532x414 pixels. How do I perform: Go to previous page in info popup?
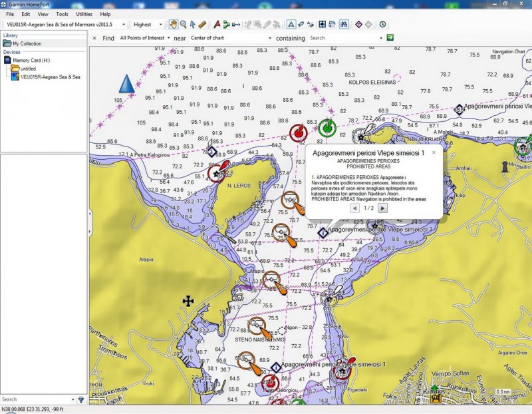click(354, 208)
